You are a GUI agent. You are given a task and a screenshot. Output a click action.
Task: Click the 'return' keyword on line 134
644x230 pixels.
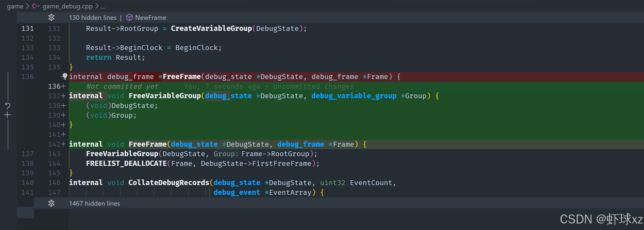[x=99, y=57]
